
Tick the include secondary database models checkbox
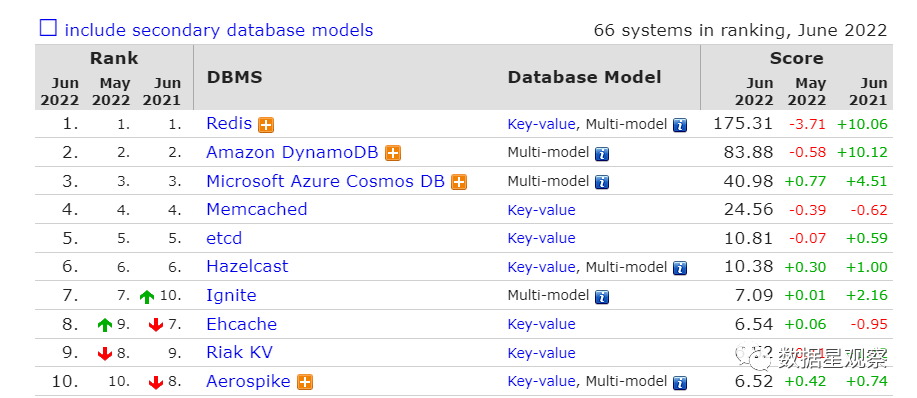48,28
